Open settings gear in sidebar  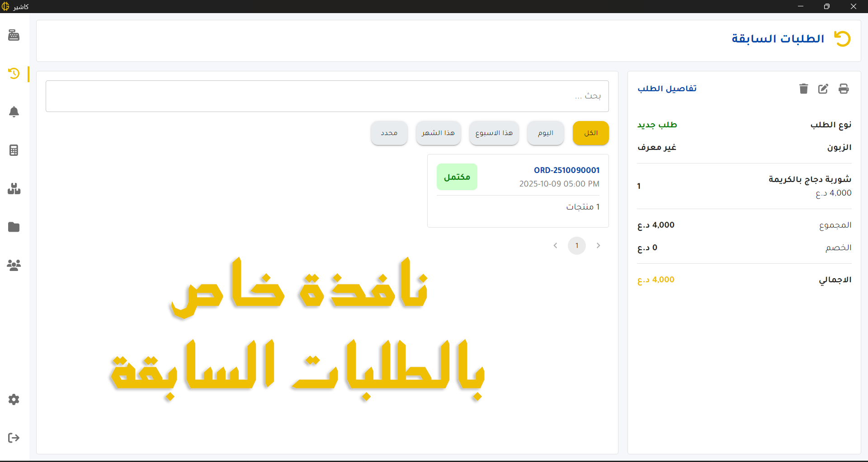(14, 399)
